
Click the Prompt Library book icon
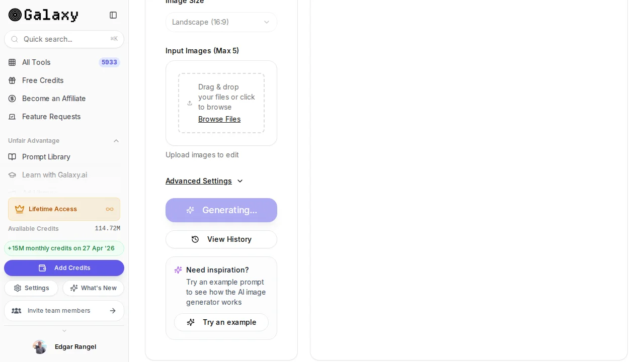coord(12,157)
